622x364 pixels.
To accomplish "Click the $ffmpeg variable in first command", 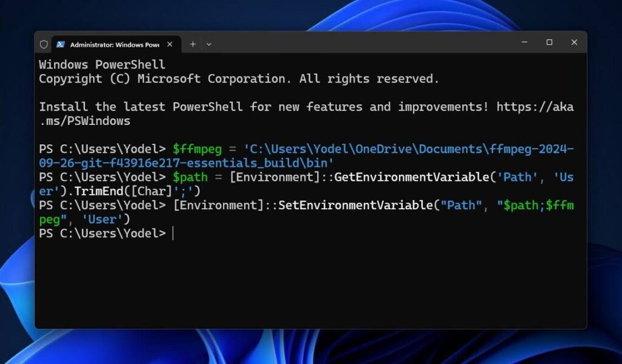I will 194,149.
